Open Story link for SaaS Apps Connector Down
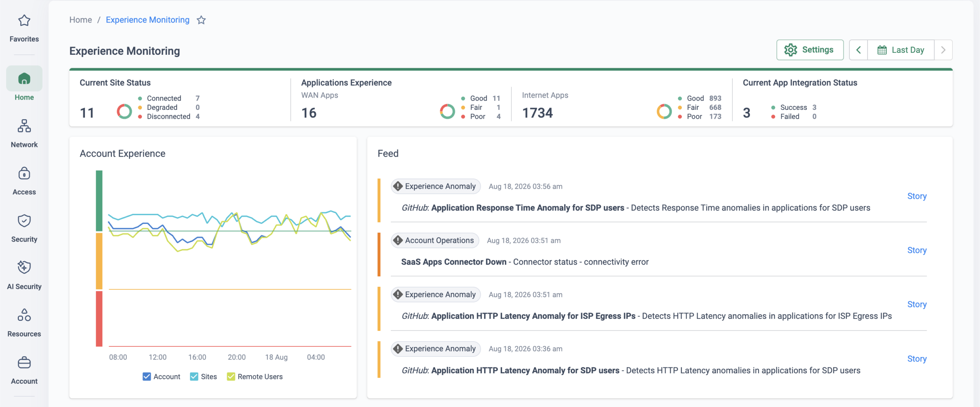Viewport: 980px width, 407px height. (x=917, y=250)
